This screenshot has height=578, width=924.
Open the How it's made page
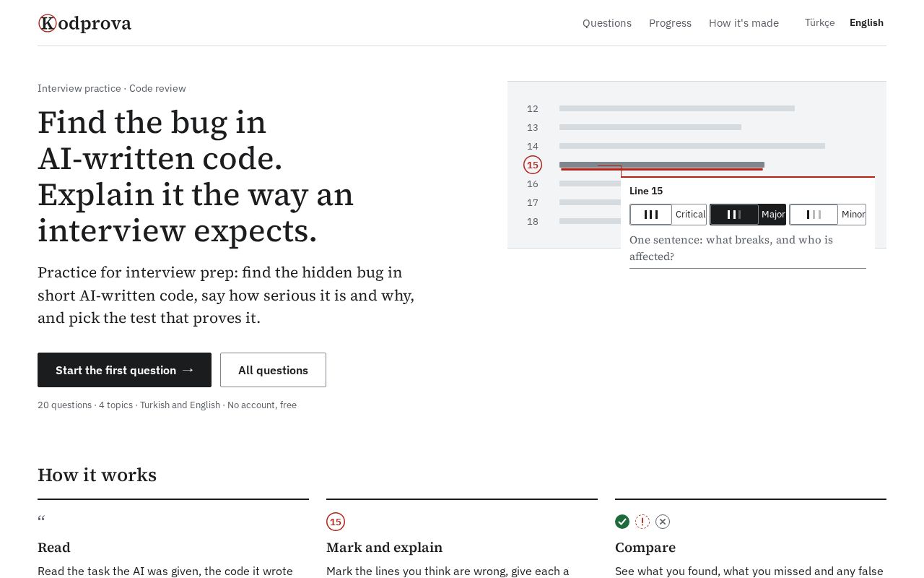[744, 23]
